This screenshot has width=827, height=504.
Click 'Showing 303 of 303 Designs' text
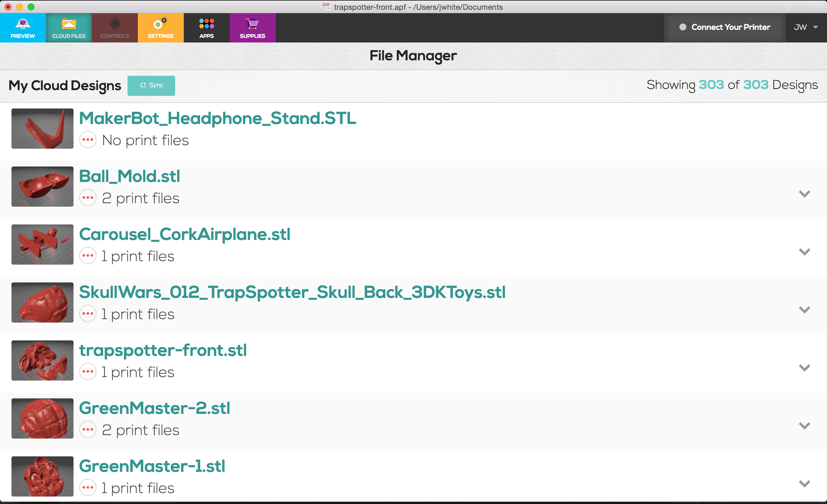click(732, 86)
